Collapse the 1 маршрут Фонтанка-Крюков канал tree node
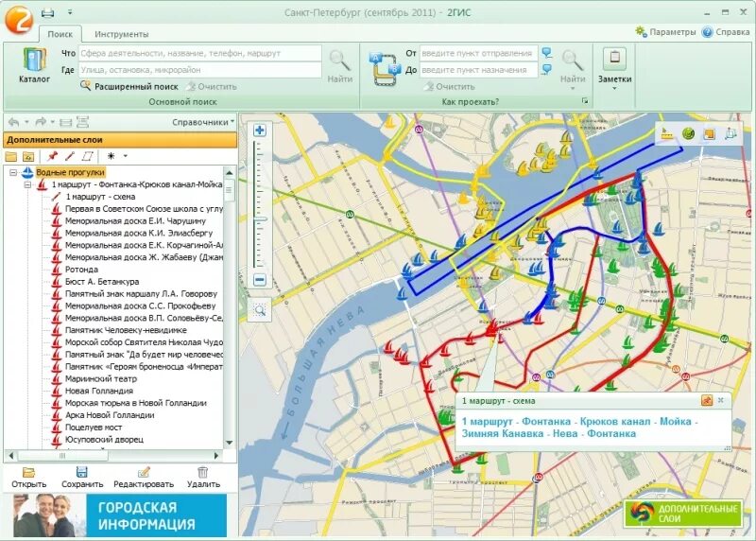This screenshot has height=541, width=756. click(x=27, y=184)
